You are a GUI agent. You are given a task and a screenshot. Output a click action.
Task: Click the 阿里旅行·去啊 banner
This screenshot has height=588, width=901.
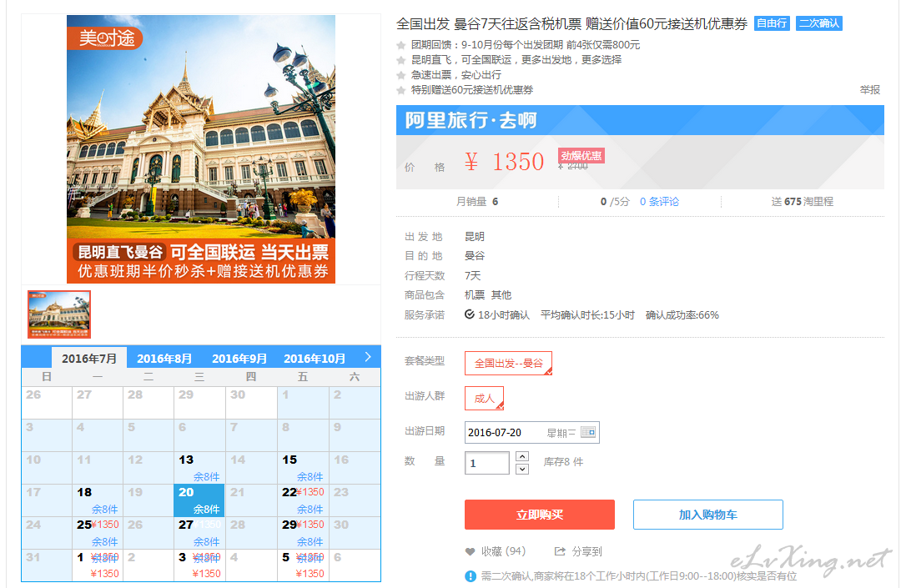point(640,120)
